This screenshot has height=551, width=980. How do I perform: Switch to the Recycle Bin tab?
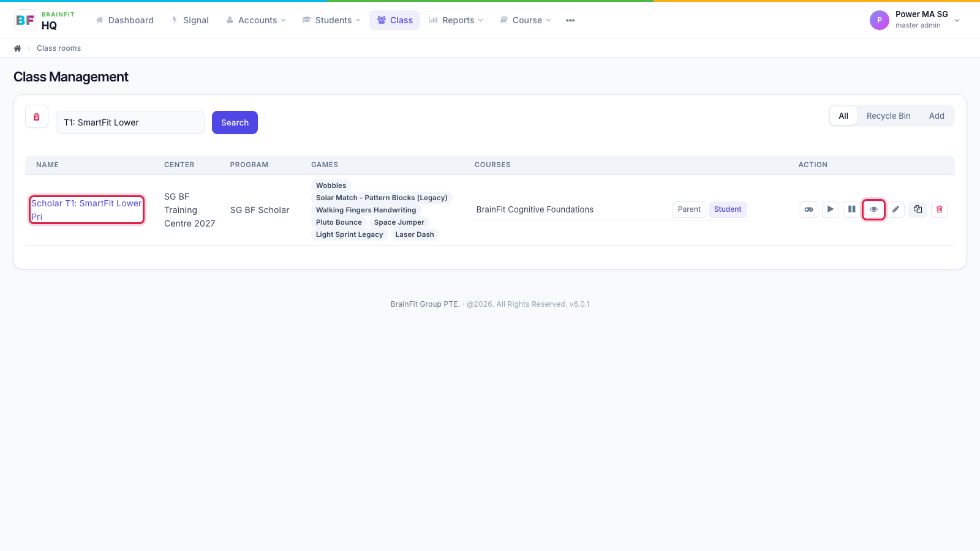888,116
